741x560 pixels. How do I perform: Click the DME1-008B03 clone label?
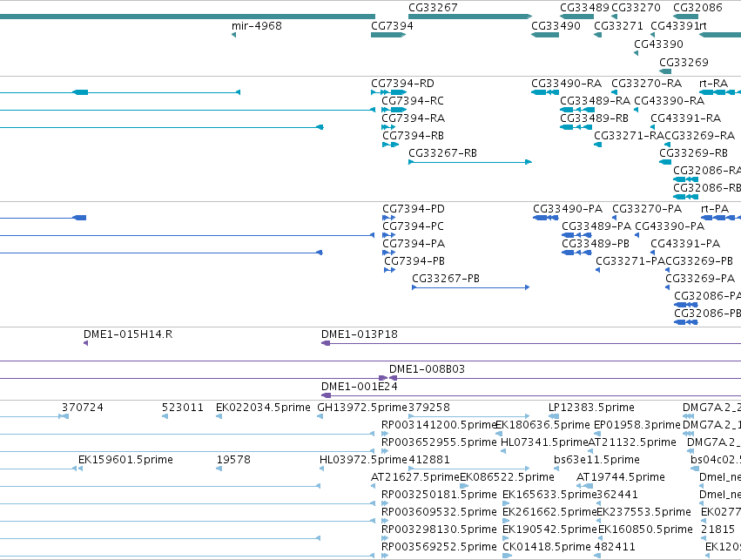428,369
